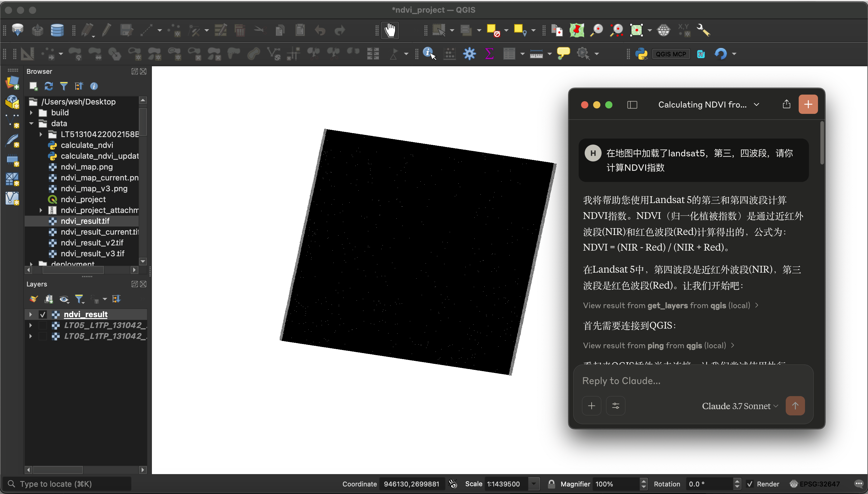Open the Python console icon
The width and height of the screenshot is (868, 494).
click(641, 54)
